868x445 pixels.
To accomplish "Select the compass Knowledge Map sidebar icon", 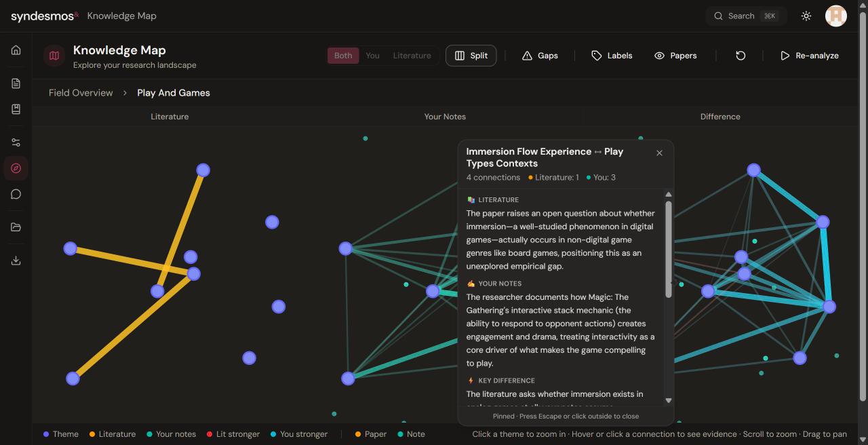I will [16, 168].
